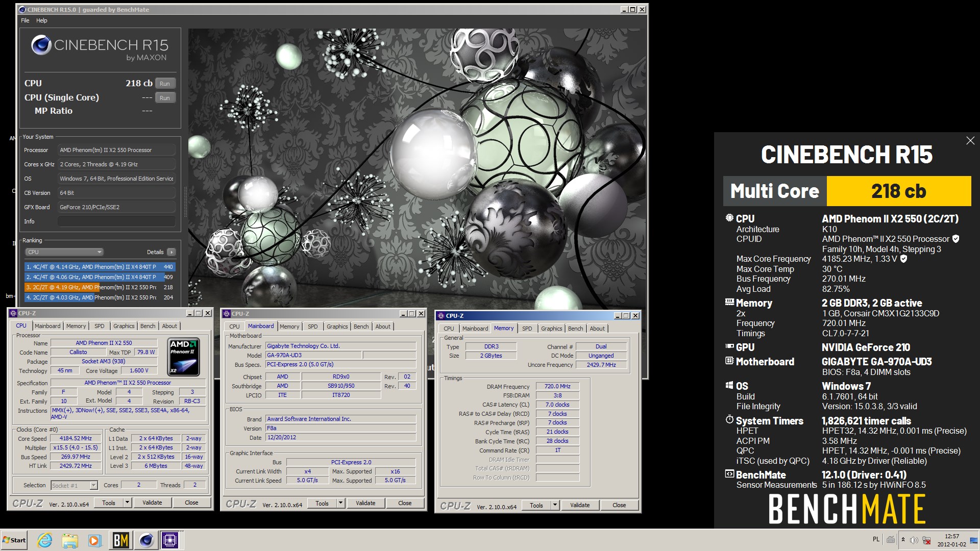Switch to Mainboard tab in CPU-Z CPU window
980x551 pixels.
click(47, 326)
